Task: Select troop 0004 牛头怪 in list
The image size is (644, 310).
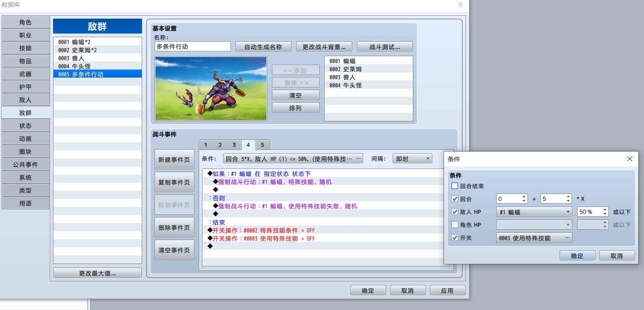Action: [x=98, y=66]
